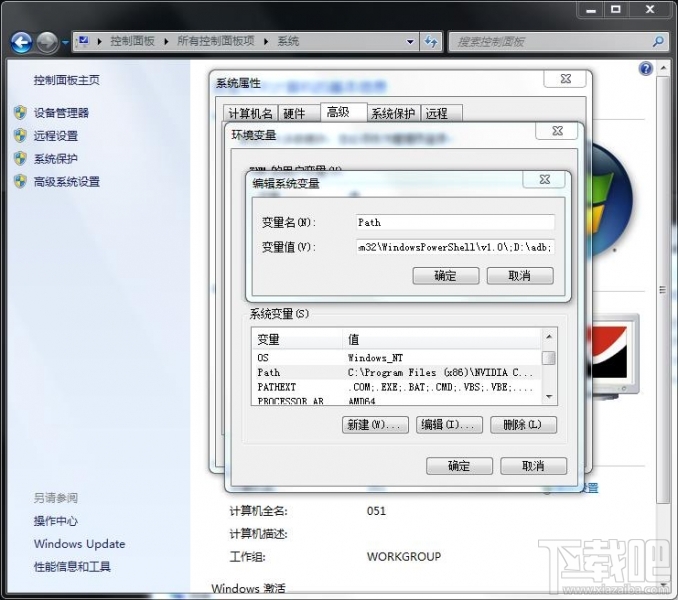Image resolution: width=678 pixels, height=600 pixels.
Task: Select the Path row in system variables
Action: point(396,373)
